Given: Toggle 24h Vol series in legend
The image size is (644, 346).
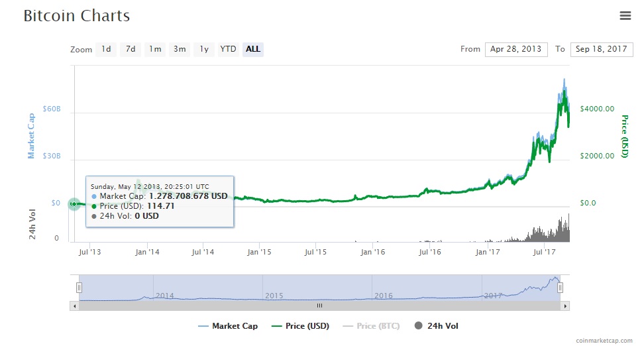Looking at the screenshot, I should pyautogui.click(x=436, y=326).
